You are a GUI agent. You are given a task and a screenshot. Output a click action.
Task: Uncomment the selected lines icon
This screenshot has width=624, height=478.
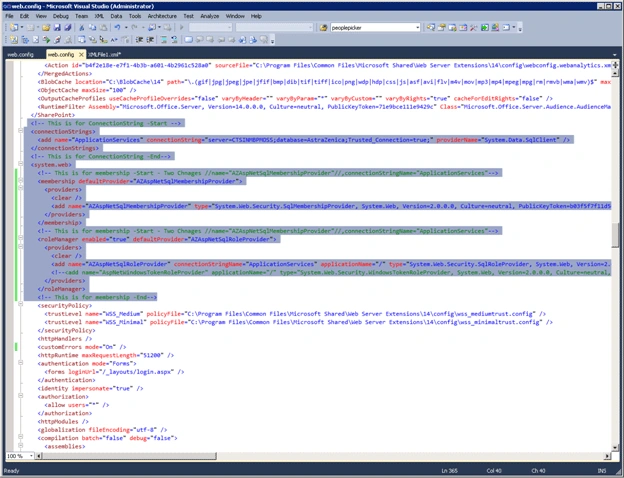174,40
